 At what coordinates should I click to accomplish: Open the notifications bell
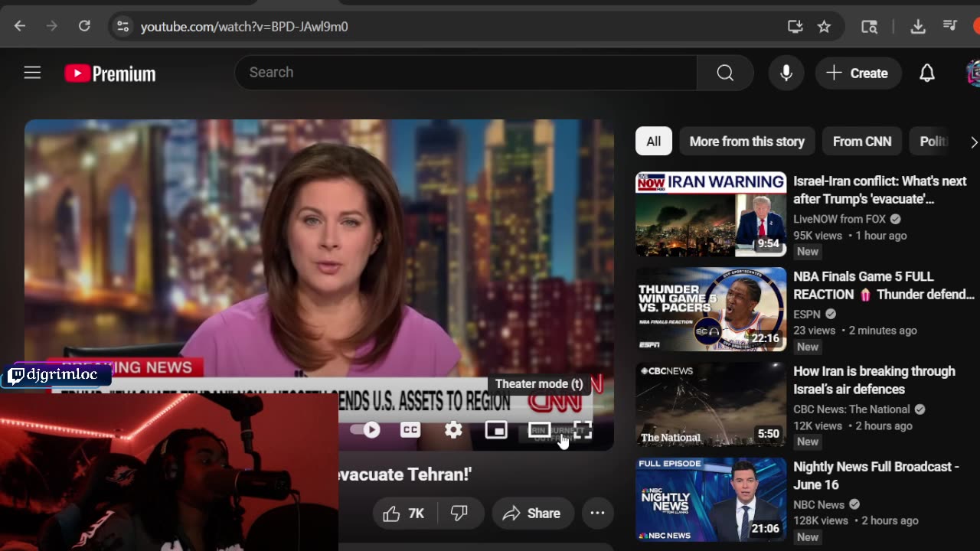click(927, 73)
